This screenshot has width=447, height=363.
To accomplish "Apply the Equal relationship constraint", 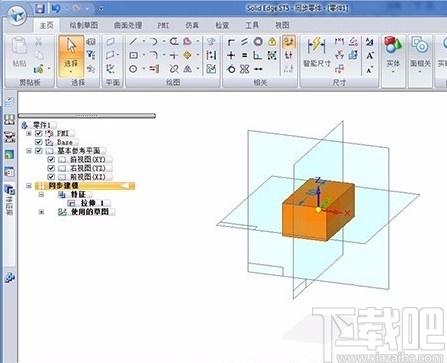I will pos(244,55).
